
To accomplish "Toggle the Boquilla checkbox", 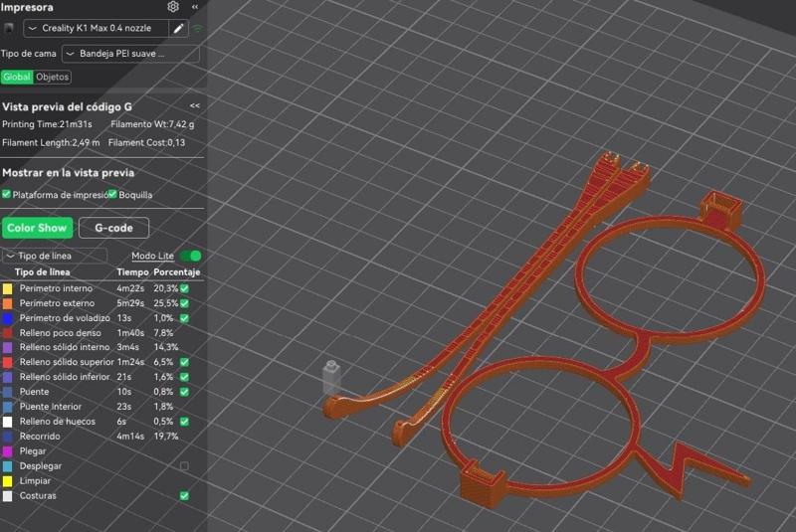I will pyautogui.click(x=112, y=194).
